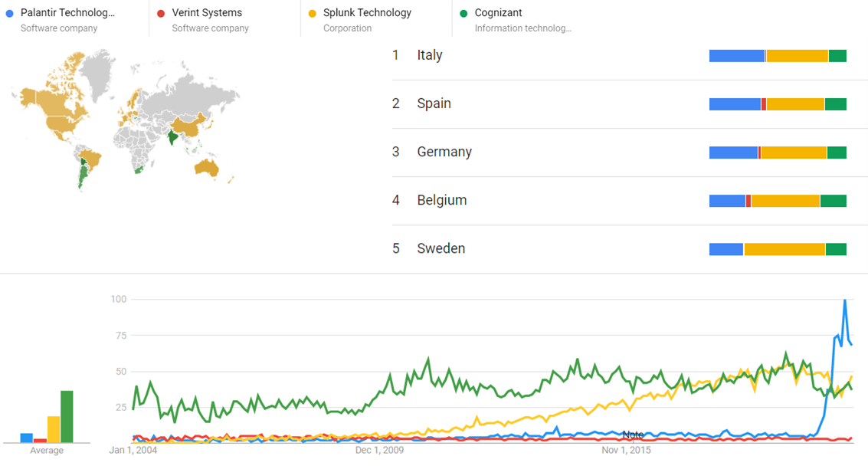Open the Splunk Technology term label
Screen dimensions: 868x466
(367, 13)
